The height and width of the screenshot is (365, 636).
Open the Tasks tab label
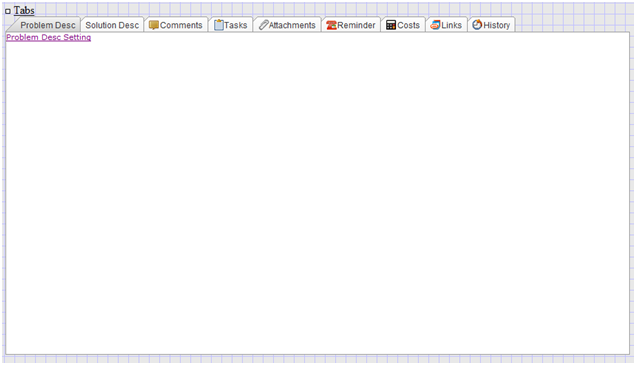point(236,25)
